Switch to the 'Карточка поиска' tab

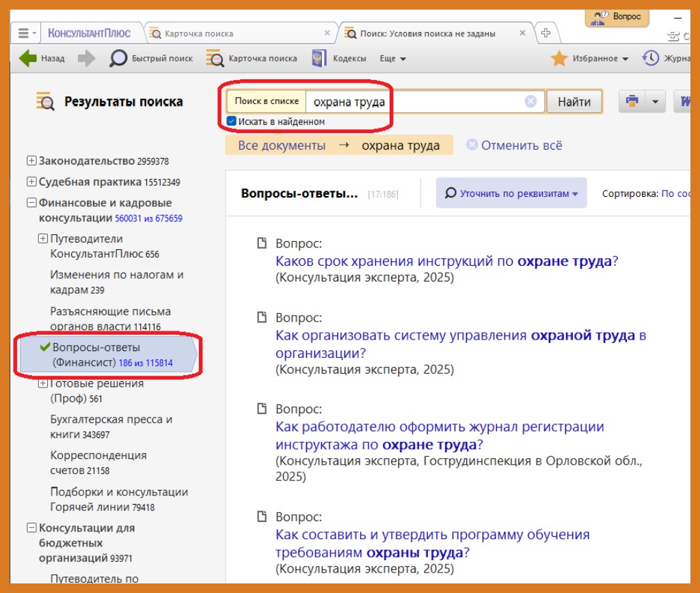(198, 33)
